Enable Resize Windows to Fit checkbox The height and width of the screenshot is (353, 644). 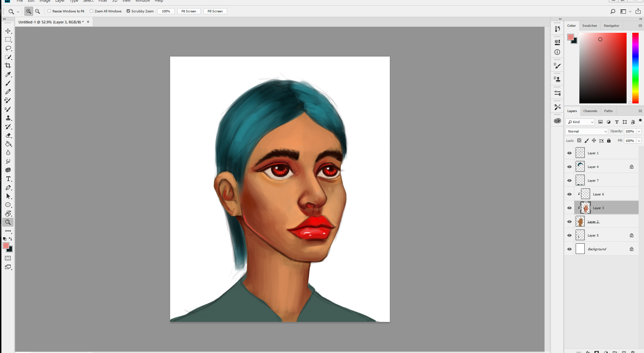(49, 11)
